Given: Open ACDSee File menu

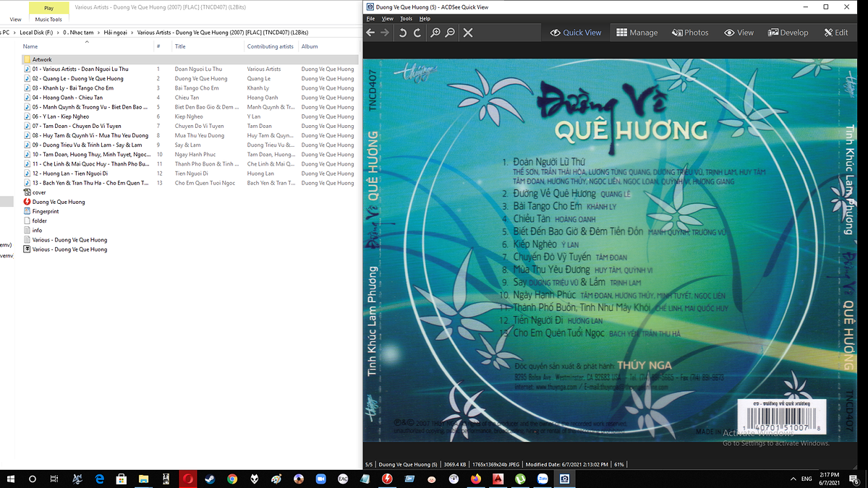Looking at the screenshot, I should (x=370, y=18).
